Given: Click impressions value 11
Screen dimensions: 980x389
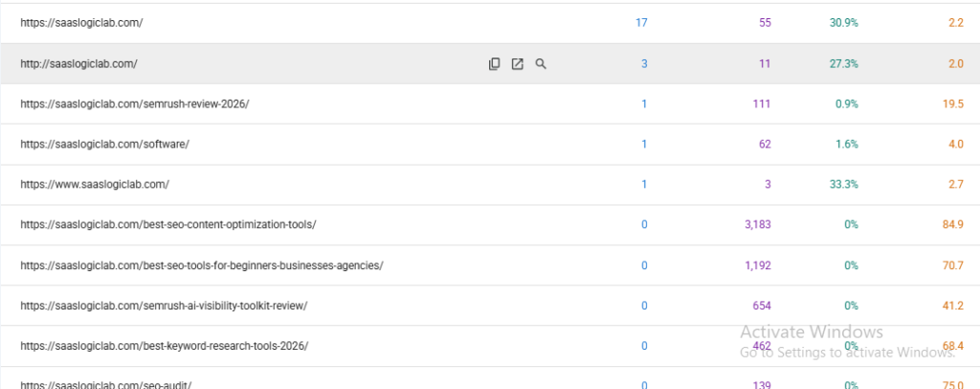Looking at the screenshot, I should tap(766, 64).
